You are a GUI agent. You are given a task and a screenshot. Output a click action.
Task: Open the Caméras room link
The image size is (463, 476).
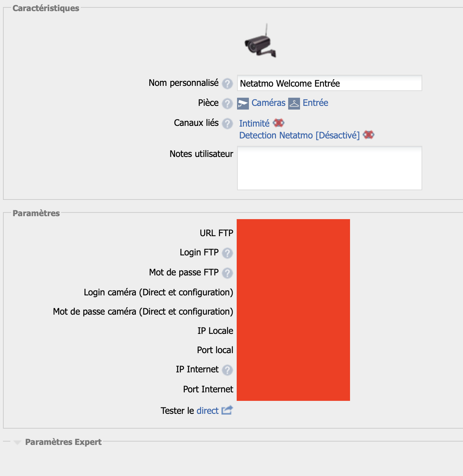tap(269, 103)
